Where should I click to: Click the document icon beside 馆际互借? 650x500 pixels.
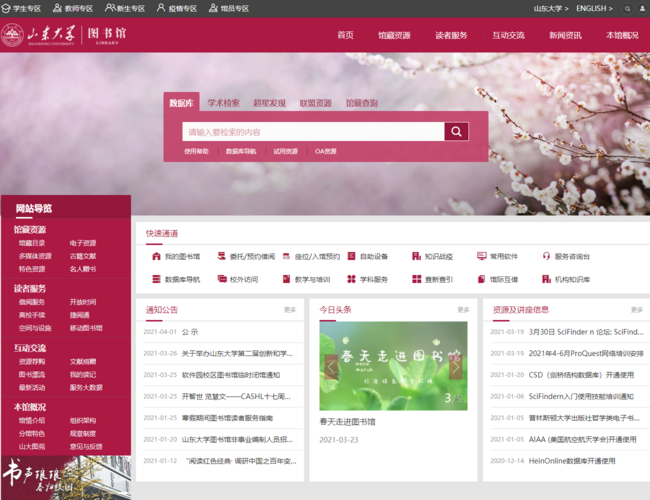coord(481,279)
